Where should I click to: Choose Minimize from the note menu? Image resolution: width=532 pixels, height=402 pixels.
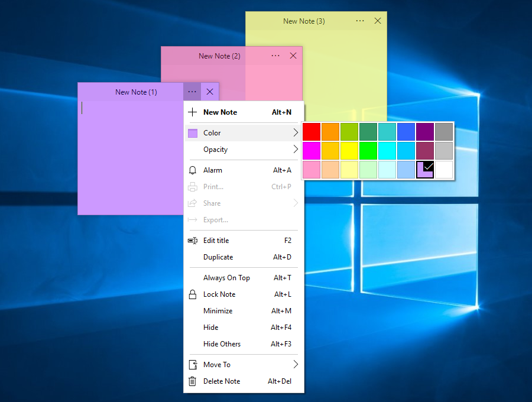click(x=218, y=310)
